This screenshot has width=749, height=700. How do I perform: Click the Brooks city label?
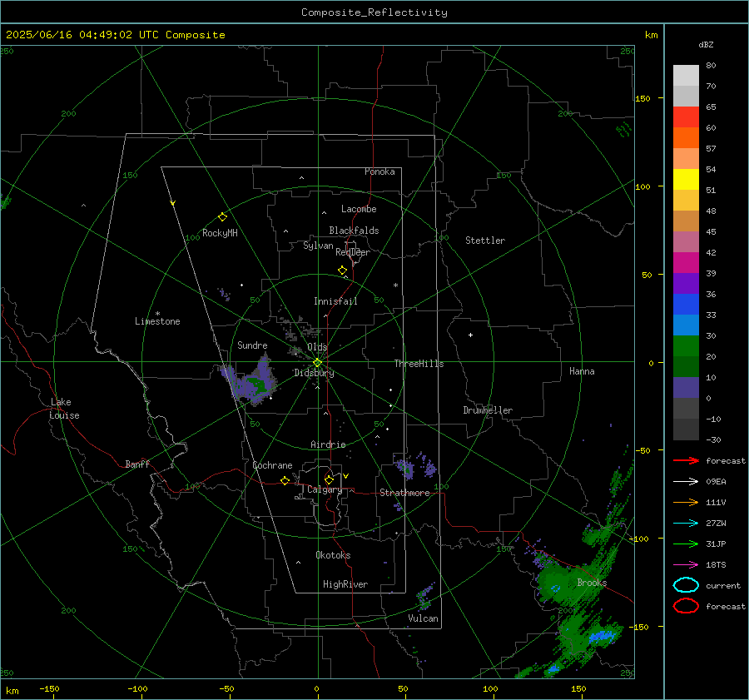click(x=592, y=583)
